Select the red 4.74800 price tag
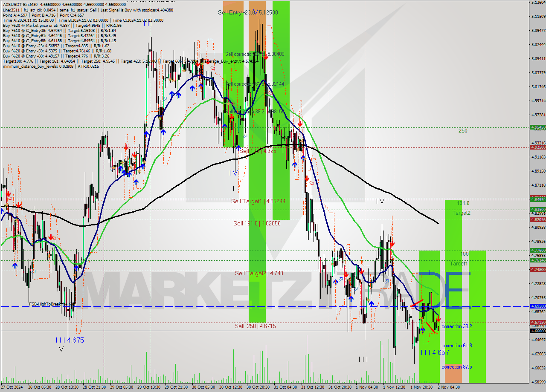The height and width of the screenshot is (392, 546). [537, 269]
